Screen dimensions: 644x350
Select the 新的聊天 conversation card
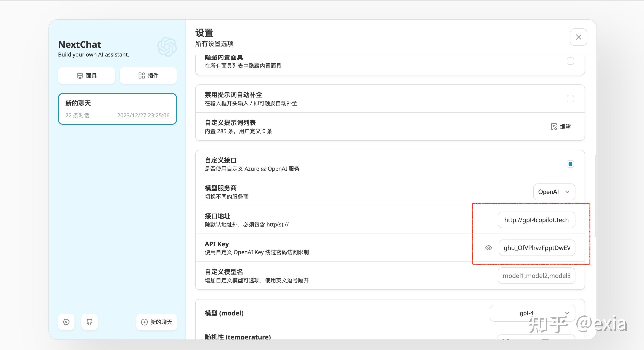[117, 109]
